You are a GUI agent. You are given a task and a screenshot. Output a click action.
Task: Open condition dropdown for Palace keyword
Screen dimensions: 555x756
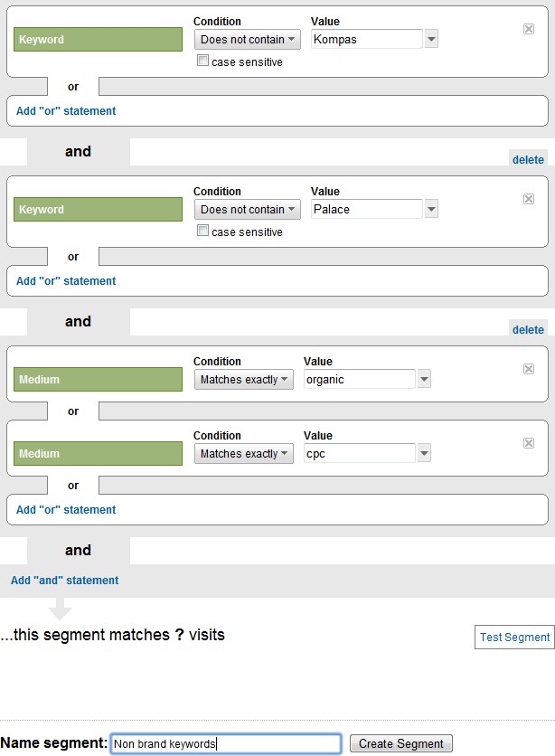(248, 209)
